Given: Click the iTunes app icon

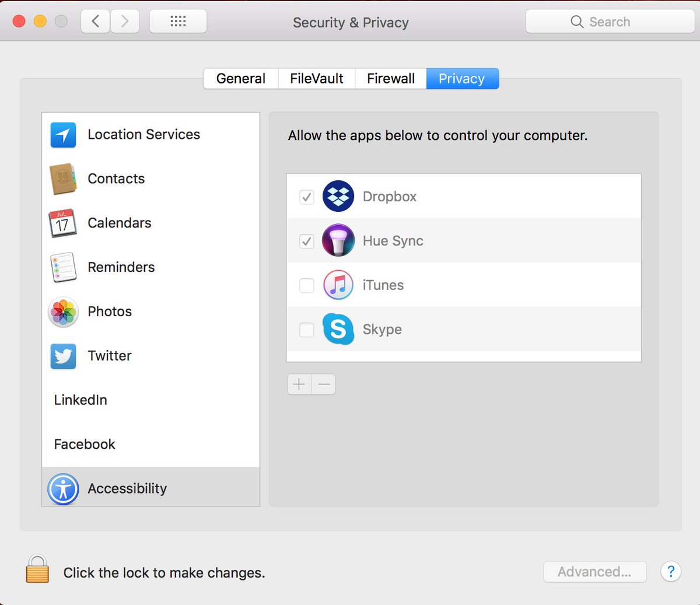Looking at the screenshot, I should (338, 285).
